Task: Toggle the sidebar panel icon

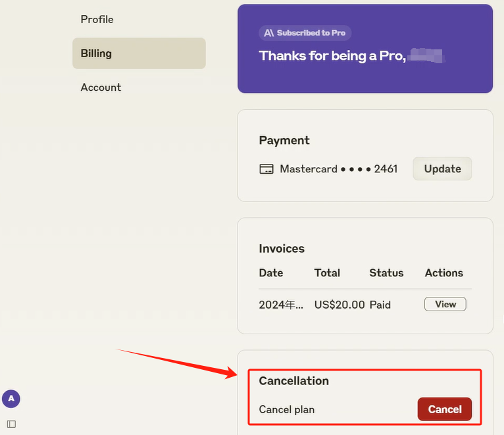Action: [x=11, y=424]
